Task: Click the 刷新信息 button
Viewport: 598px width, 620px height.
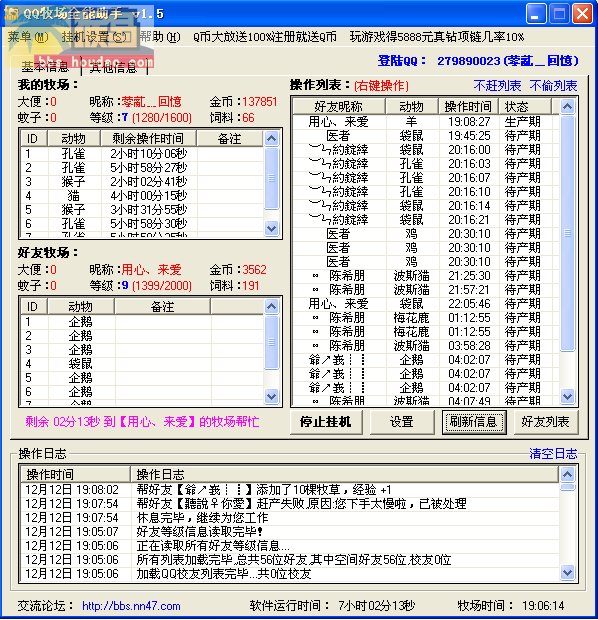Action: (473, 422)
